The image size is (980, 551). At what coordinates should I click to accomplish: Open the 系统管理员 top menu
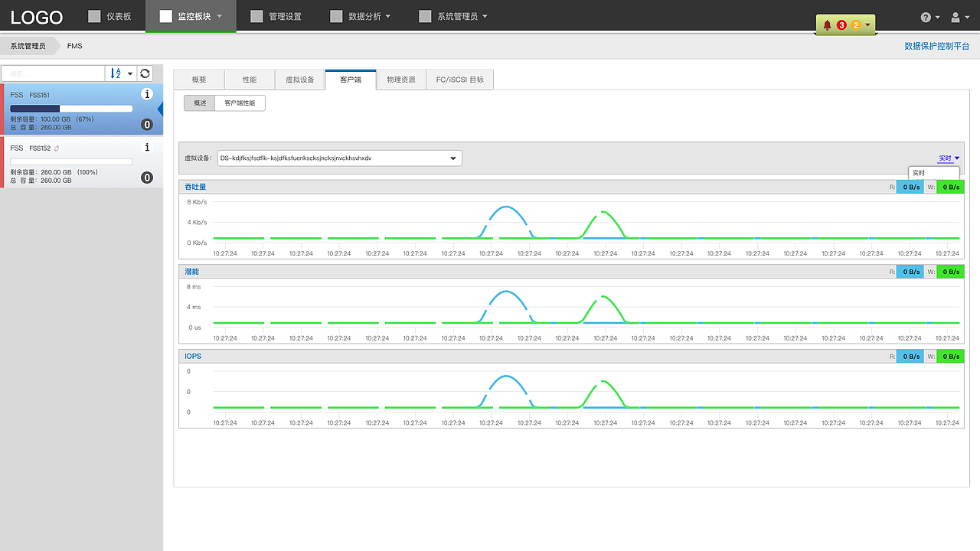(x=453, y=16)
